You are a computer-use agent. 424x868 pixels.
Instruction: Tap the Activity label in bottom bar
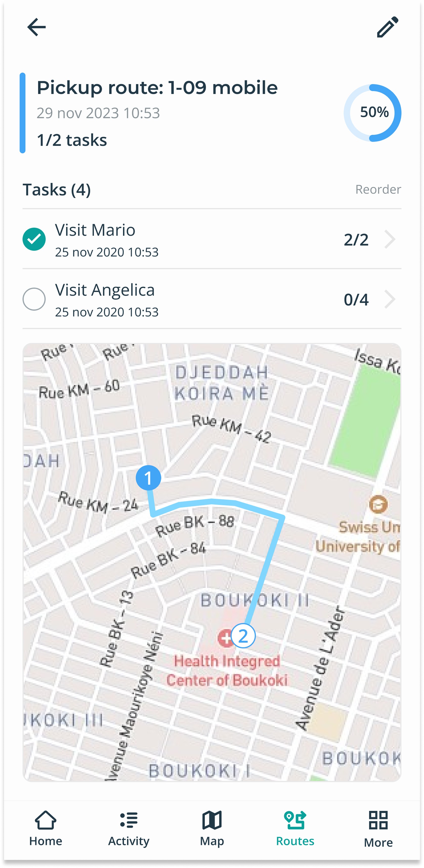tap(129, 841)
